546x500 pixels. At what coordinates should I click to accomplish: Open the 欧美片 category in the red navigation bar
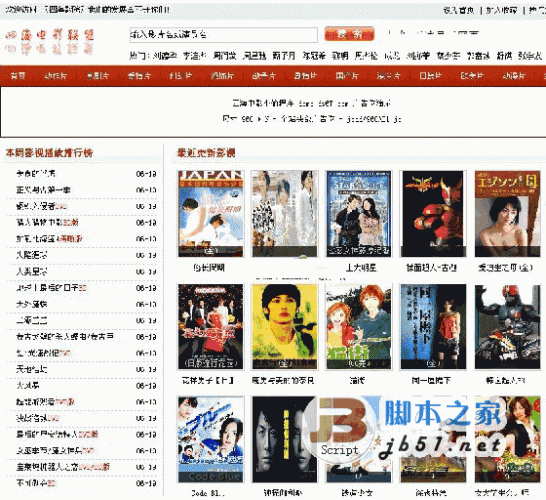(x=472, y=76)
